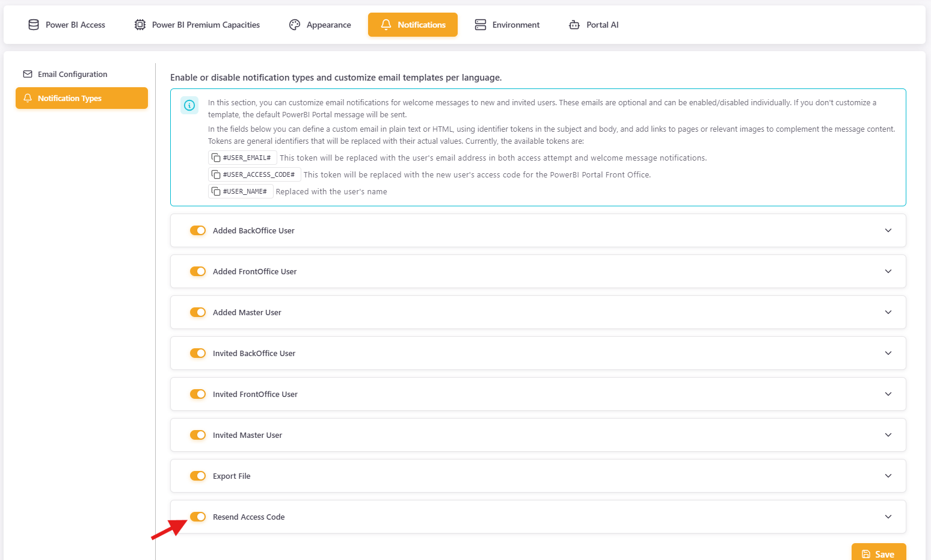This screenshot has height=560, width=931.
Task: Expand the Invited FrontOffice User section
Action: 888,394
